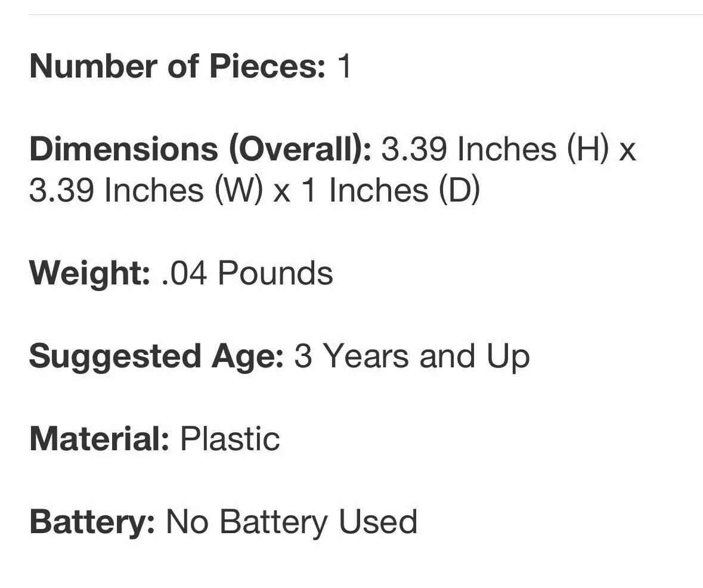Click the '.04 Pounds' weight value
The height and width of the screenshot is (588, 703).
point(247,274)
